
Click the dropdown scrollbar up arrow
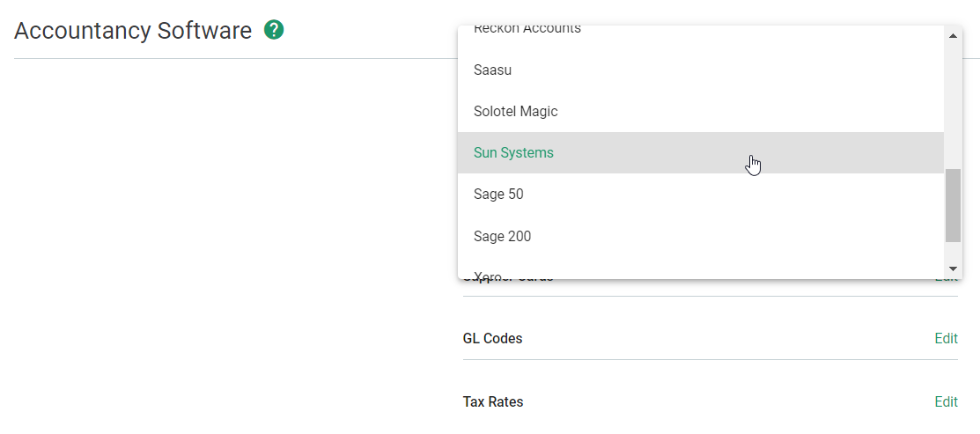tap(952, 36)
